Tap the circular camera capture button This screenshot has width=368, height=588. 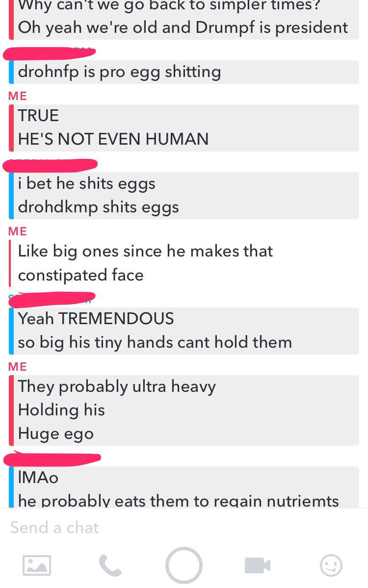pos(184,565)
